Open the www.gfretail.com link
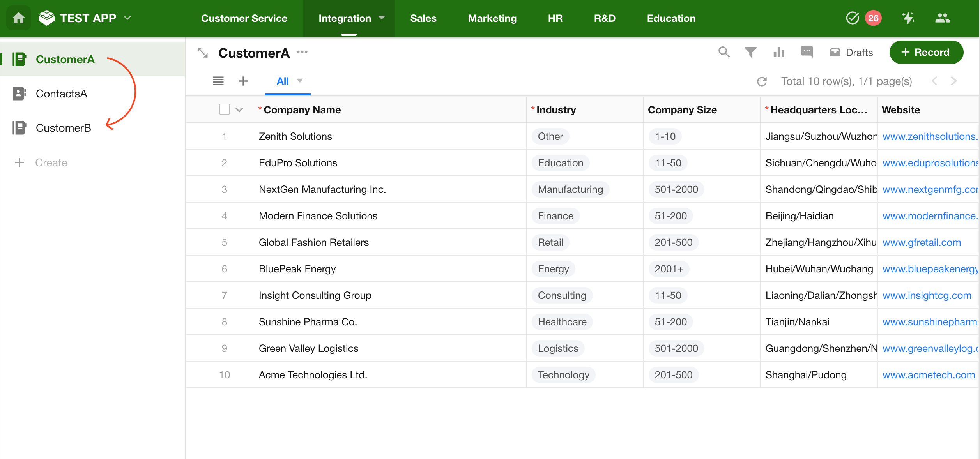 click(x=921, y=242)
